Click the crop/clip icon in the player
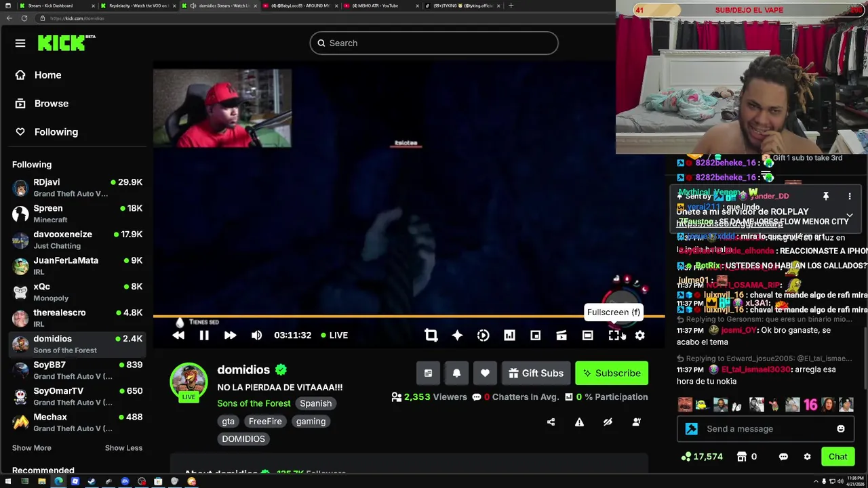This screenshot has height=488, width=868. point(431,335)
